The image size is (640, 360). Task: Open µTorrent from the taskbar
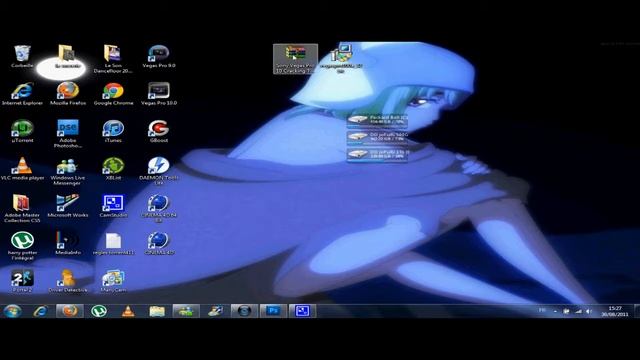click(99, 311)
